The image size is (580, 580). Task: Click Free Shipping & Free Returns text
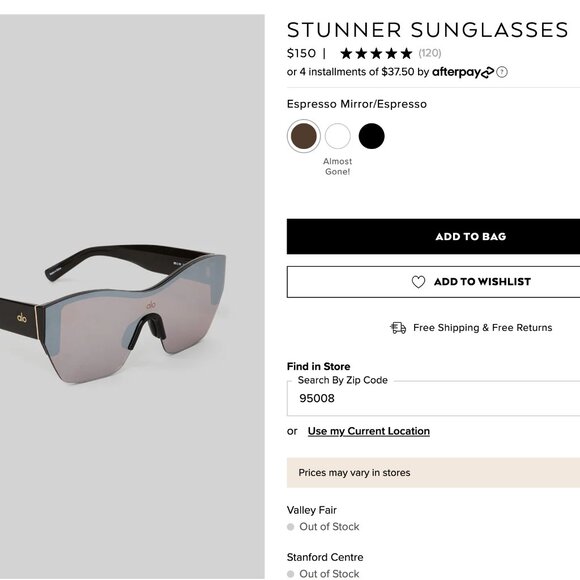click(x=482, y=328)
